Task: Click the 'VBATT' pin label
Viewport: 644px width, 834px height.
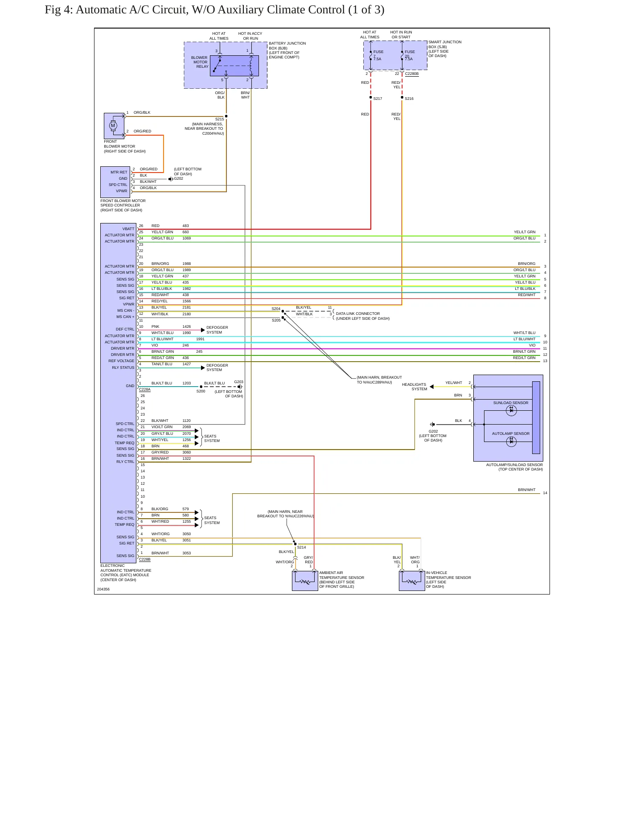Action: (128, 229)
